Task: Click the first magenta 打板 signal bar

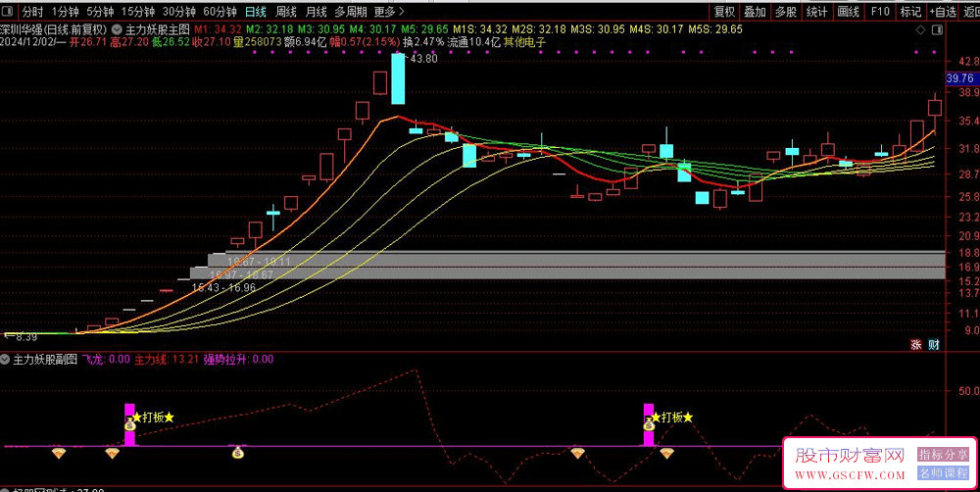Action: (x=130, y=424)
